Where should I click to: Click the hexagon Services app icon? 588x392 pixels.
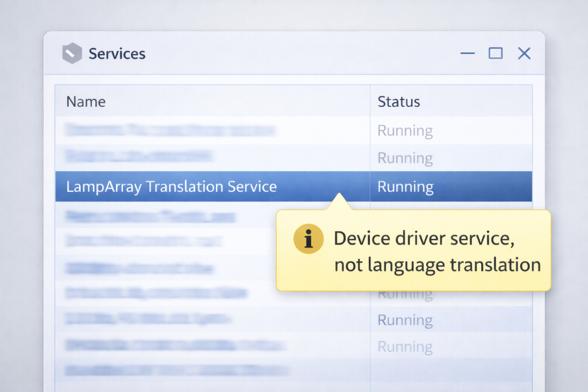71,53
